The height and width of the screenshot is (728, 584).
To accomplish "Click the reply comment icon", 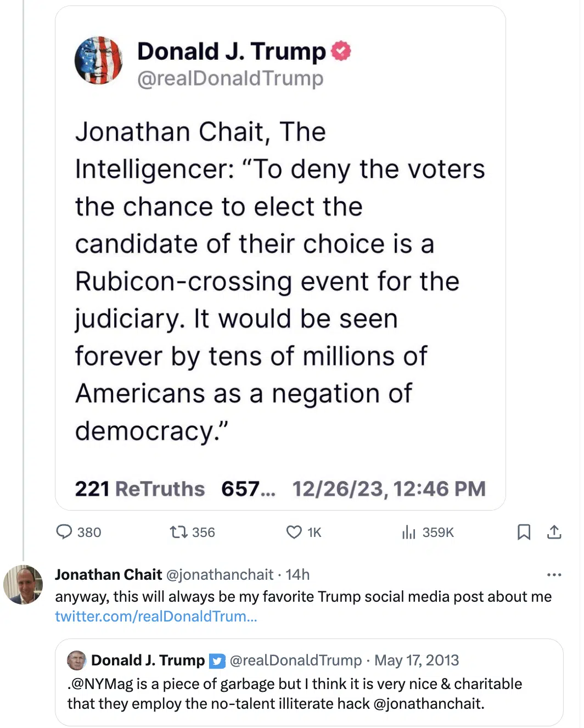I will [x=65, y=532].
